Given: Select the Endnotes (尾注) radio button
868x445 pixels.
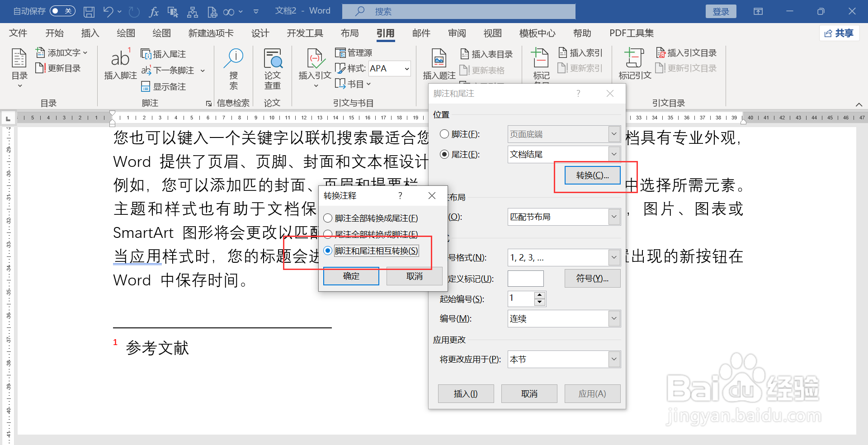Looking at the screenshot, I should click(x=444, y=154).
